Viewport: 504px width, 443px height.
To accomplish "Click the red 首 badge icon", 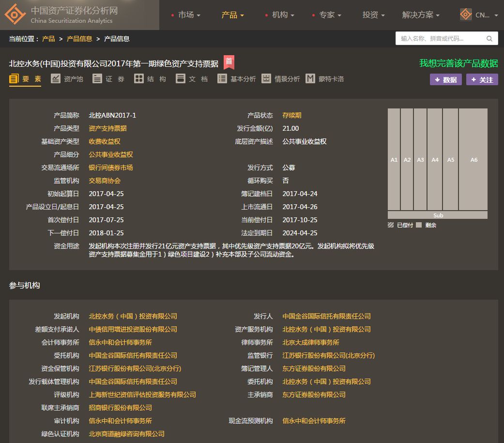I will pos(229,62).
